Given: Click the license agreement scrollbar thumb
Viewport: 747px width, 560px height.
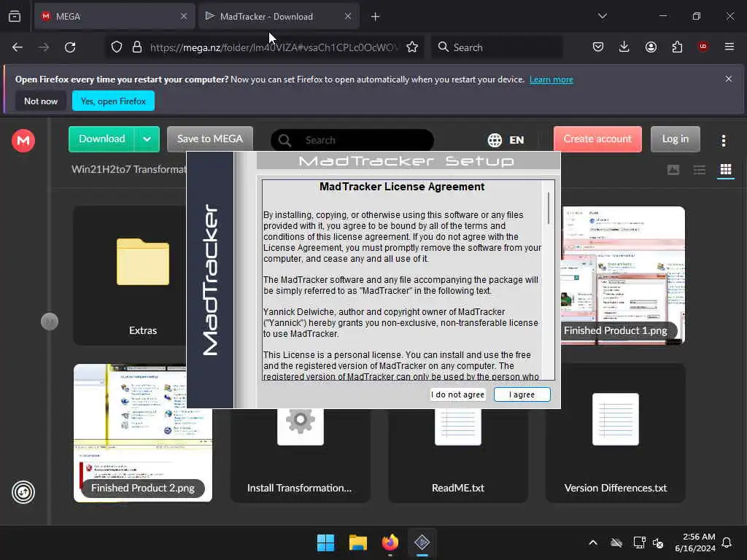Looking at the screenshot, I should pyautogui.click(x=549, y=208).
